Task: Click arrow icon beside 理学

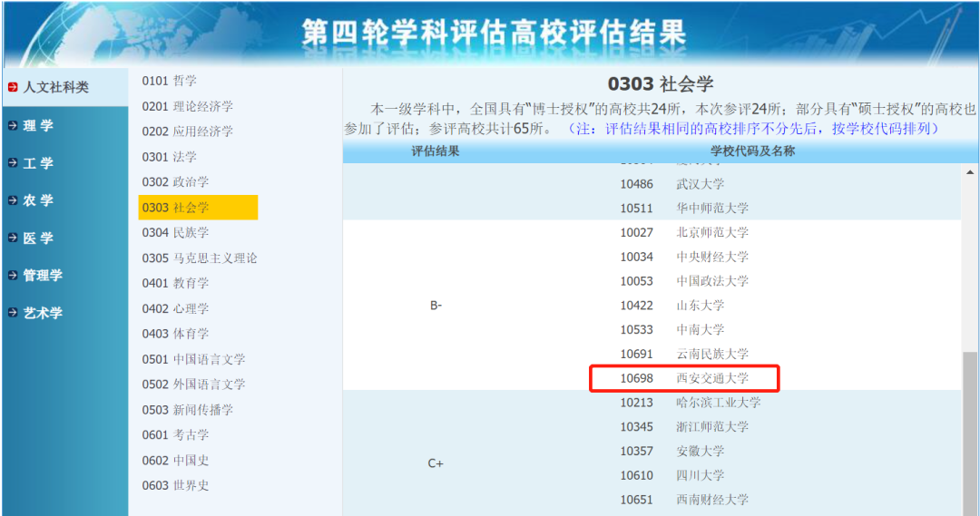Action: tap(13, 125)
